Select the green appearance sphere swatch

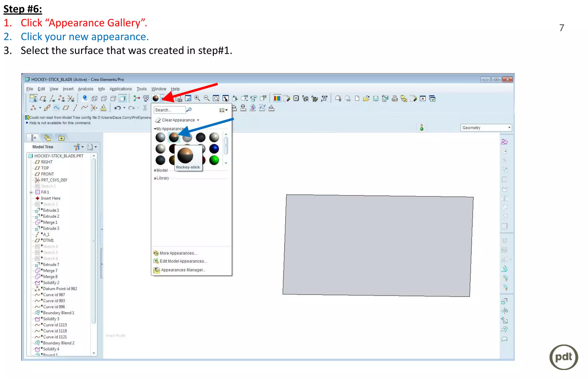click(x=214, y=160)
